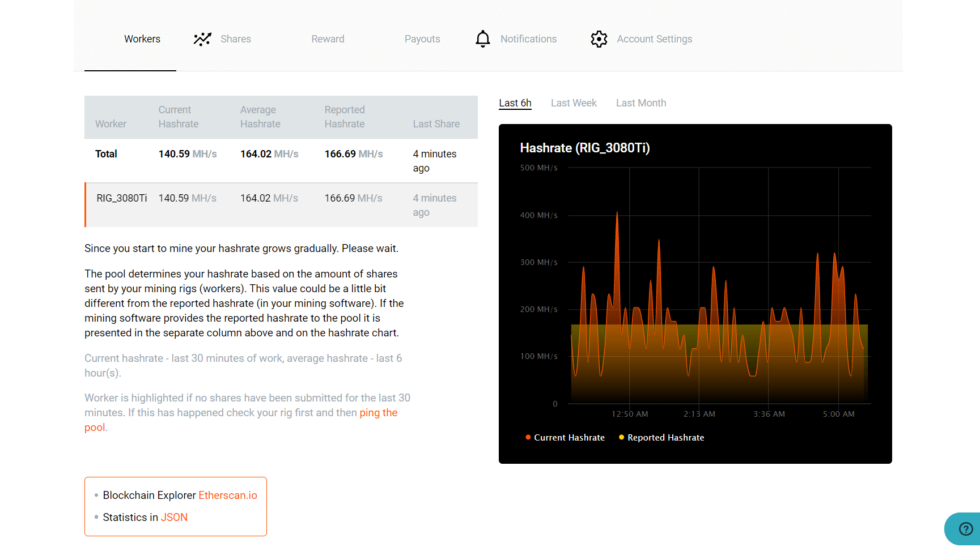Click the Last Share column header
Screen dimensions: 980x551
point(436,124)
